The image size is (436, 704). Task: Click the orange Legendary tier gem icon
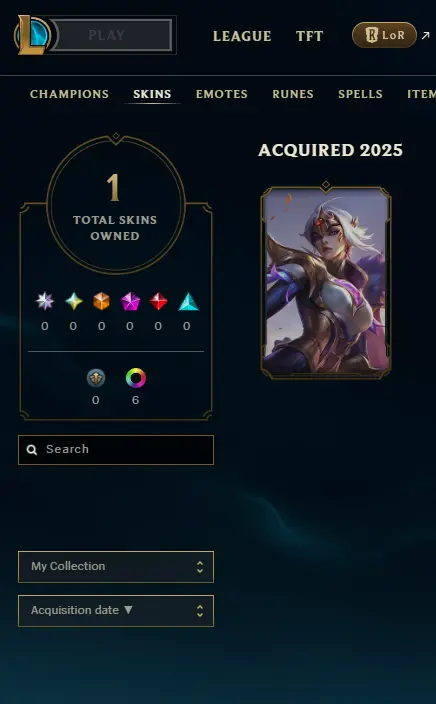tap(101, 301)
